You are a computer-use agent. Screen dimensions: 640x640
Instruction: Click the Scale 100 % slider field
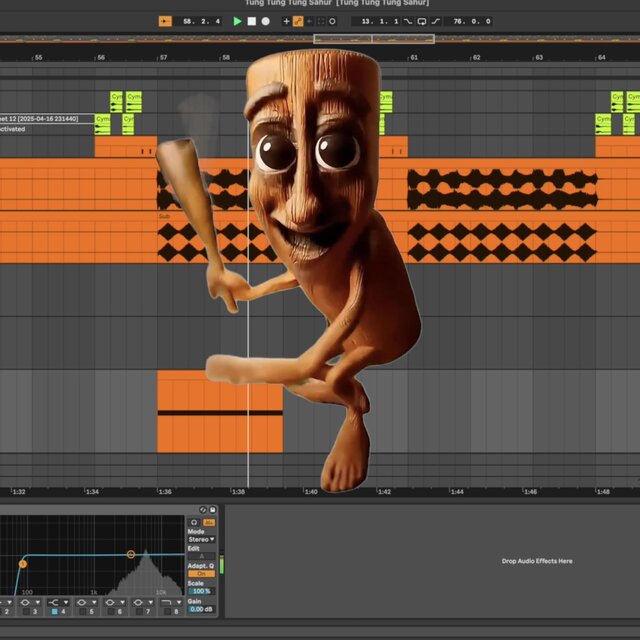(x=201, y=591)
